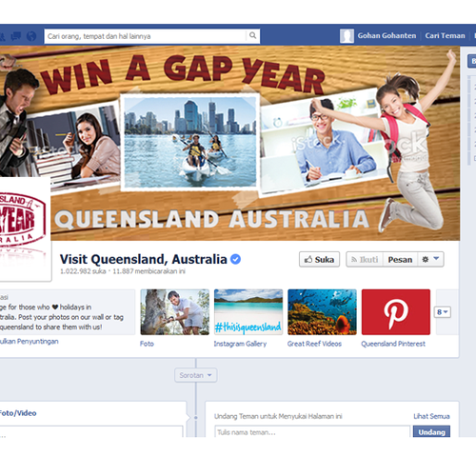Open the messages icon in top bar

tap(16, 36)
